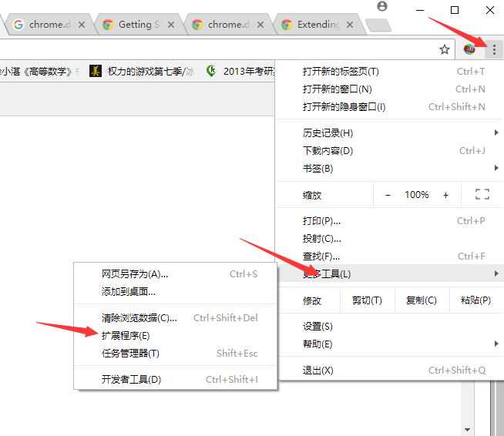Open a new tab with blank tab button
Image resolution: width=504 pixels, height=436 pixels.
pyautogui.click(x=379, y=25)
